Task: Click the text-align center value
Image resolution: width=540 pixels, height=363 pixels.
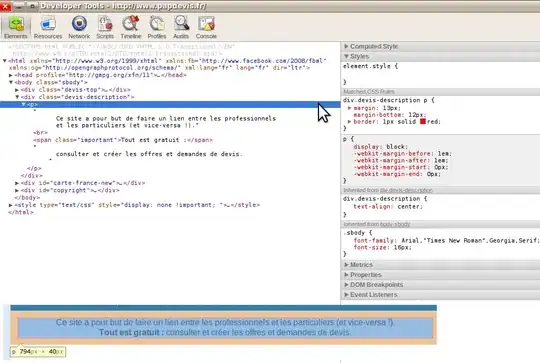Action: pos(409,207)
